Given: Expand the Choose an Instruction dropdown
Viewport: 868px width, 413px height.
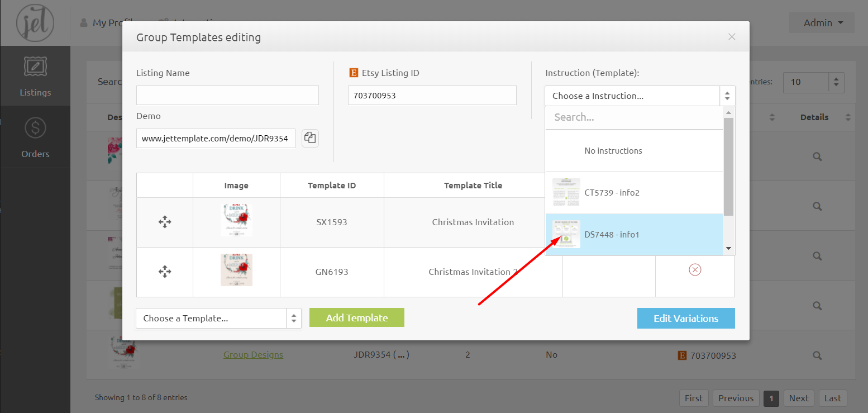Looking at the screenshot, I should click(x=640, y=96).
